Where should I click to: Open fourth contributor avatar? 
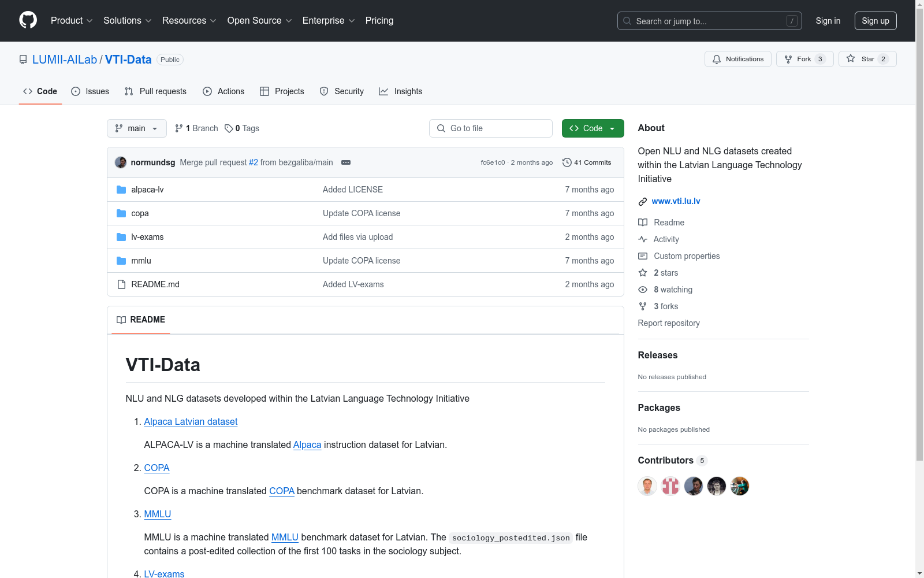[717, 486]
